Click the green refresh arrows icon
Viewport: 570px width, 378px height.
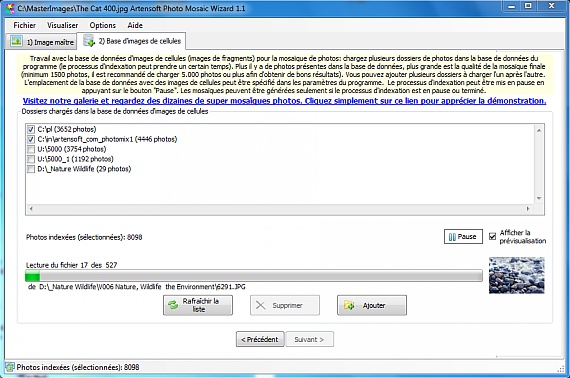point(173,305)
